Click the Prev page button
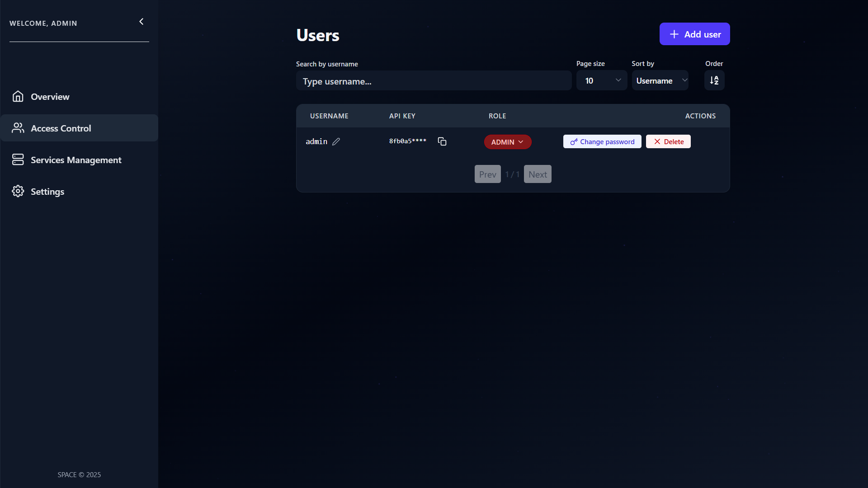This screenshot has height=488, width=868. pos(487,174)
